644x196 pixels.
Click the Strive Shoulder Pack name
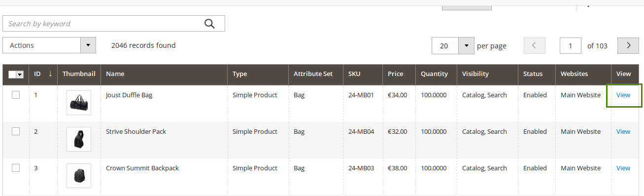tap(136, 131)
